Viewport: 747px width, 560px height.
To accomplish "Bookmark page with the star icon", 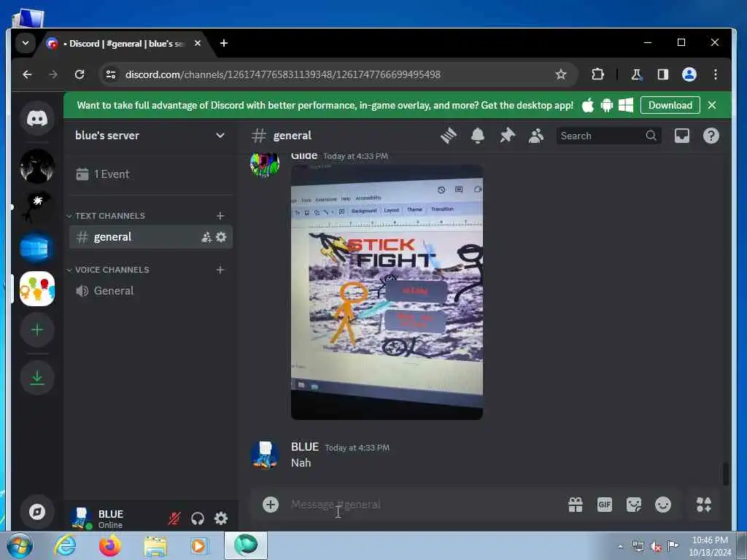I will 561,74.
